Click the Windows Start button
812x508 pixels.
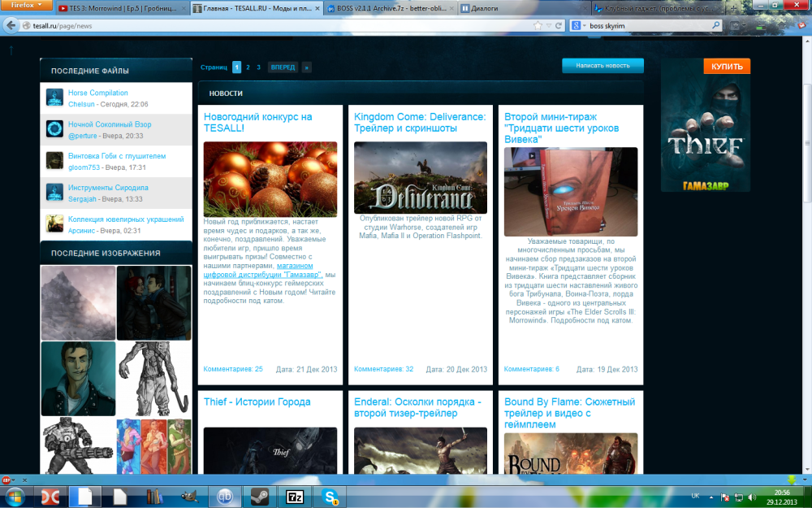pos(14,497)
